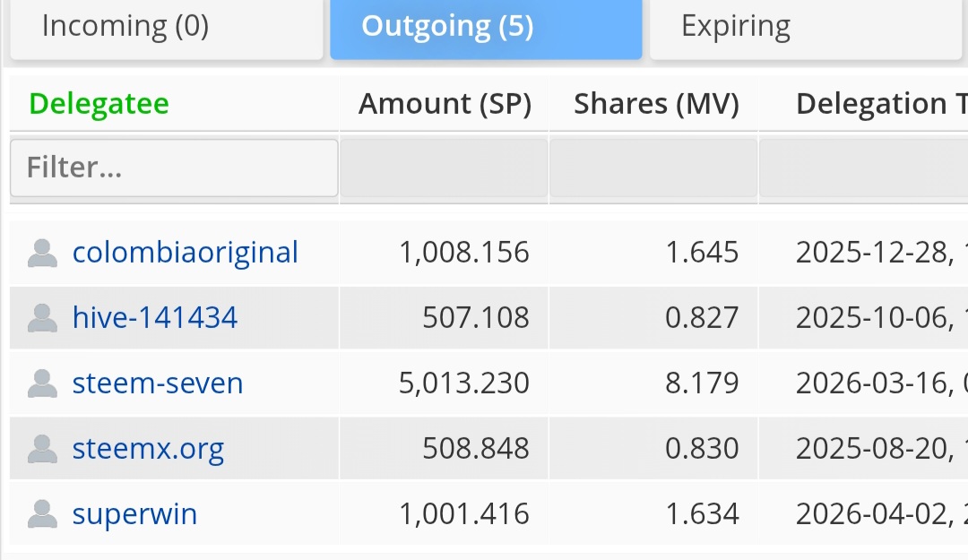Image resolution: width=968 pixels, height=560 pixels.
Task: Sort by the Delegation Time column header
Action: coord(880,104)
